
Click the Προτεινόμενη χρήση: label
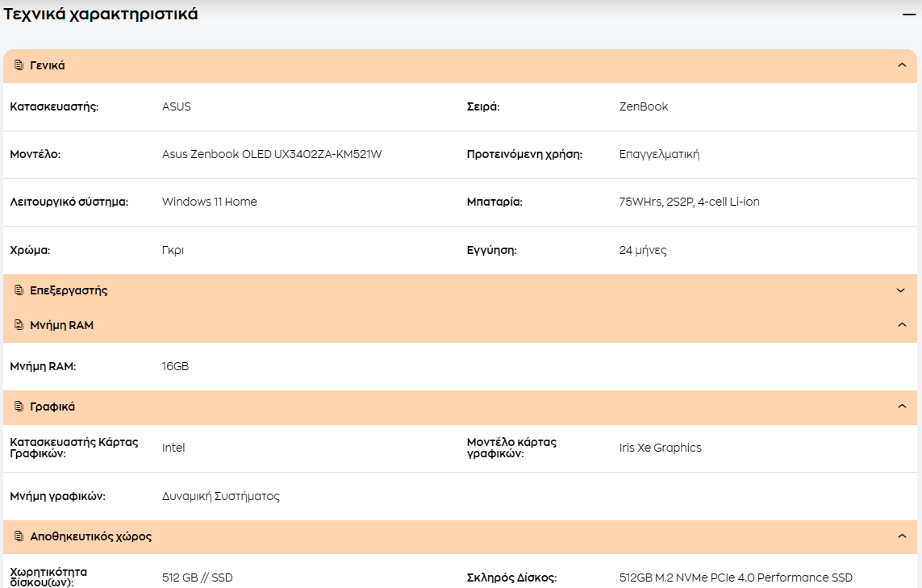coord(524,154)
